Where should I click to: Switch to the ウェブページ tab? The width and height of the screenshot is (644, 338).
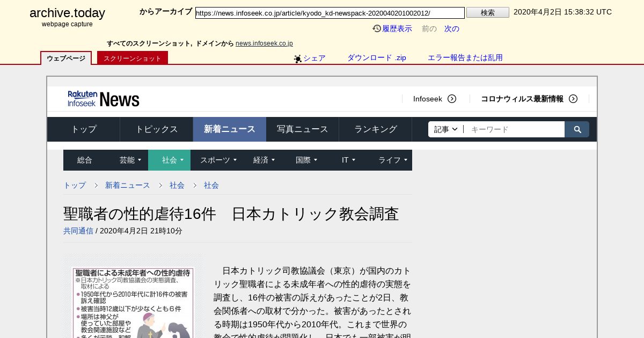[66, 58]
